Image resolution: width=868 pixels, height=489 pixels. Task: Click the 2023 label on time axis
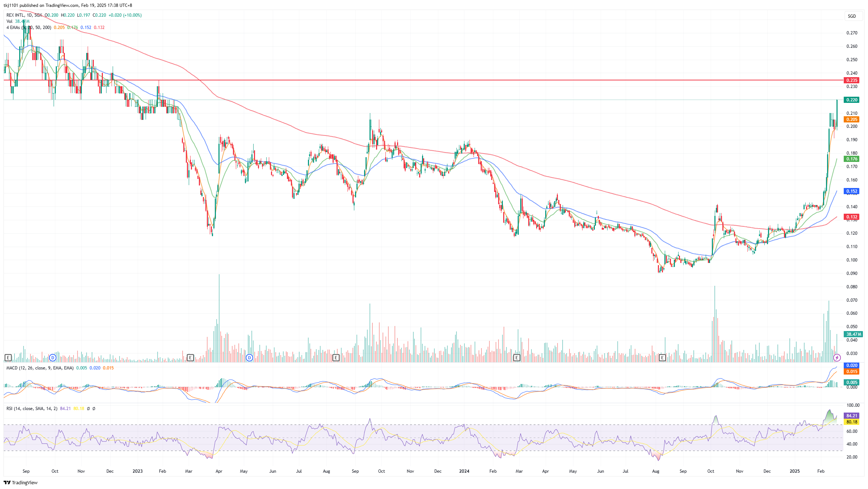click(x=138, y=471)
